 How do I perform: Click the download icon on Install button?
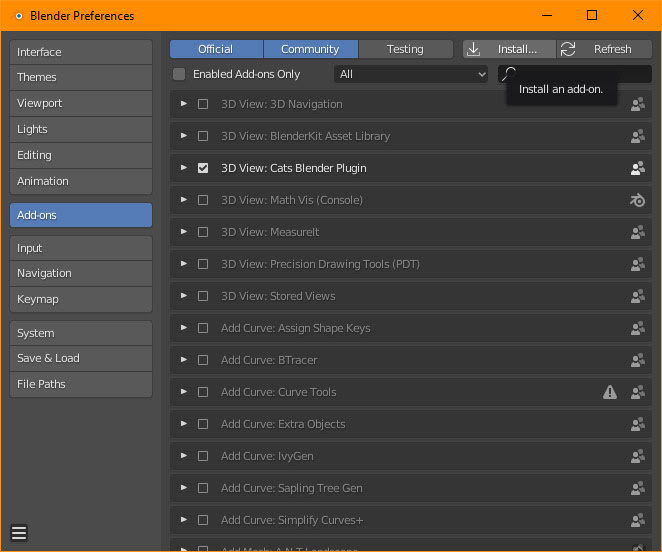[x=474, y=49]
